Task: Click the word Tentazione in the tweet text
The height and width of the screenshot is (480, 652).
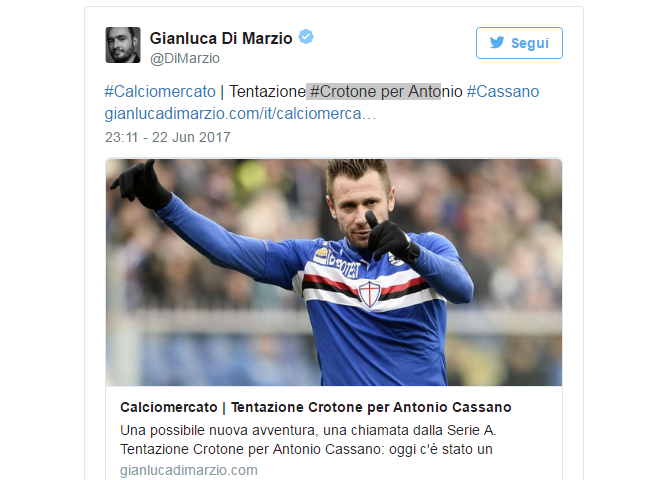Action: 267,92
